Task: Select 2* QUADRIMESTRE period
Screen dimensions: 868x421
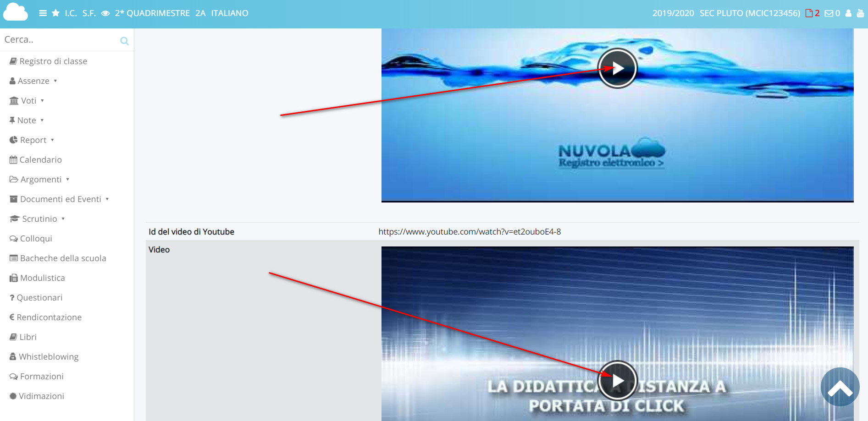Action: [x=152, y=13]
